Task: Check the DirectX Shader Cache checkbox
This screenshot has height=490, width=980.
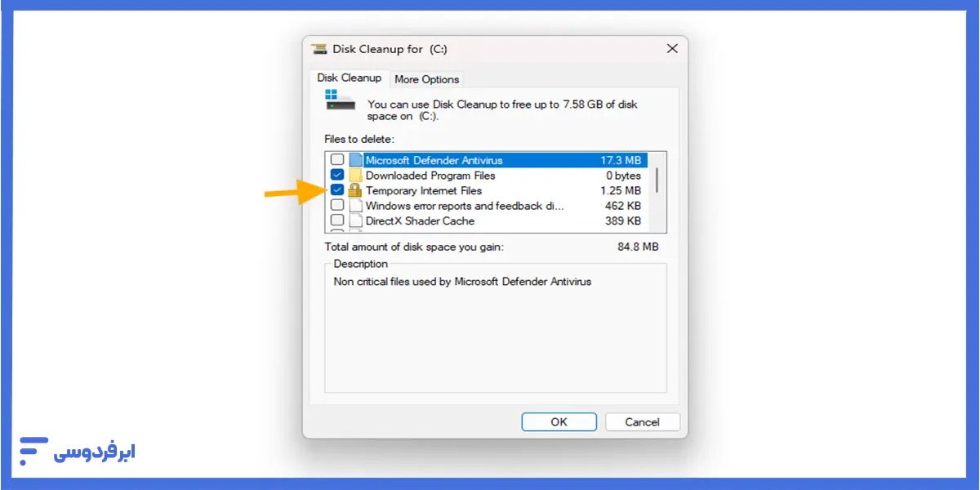Action: (336, 220)
